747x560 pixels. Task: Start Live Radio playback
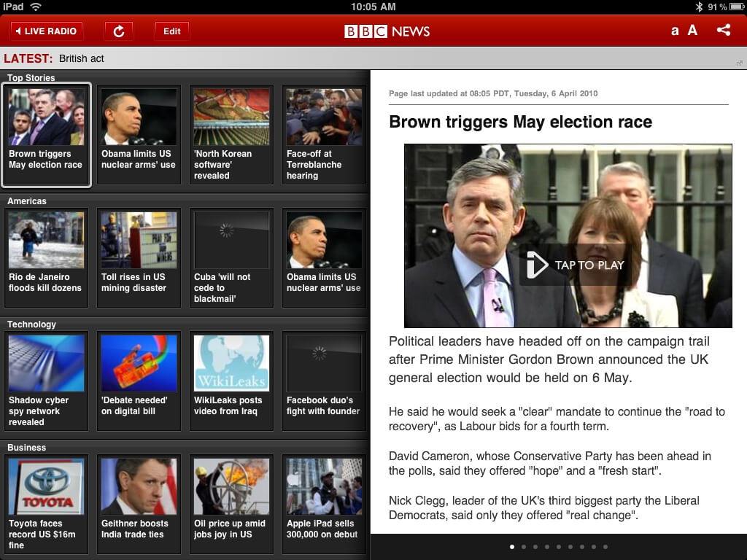click(x=46, y=31)
